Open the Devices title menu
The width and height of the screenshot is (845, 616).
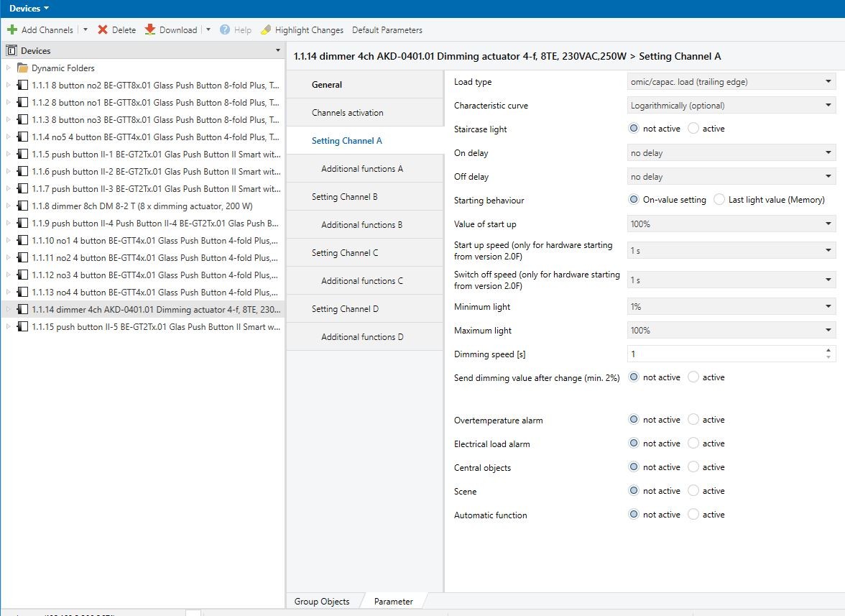point(29,9)
